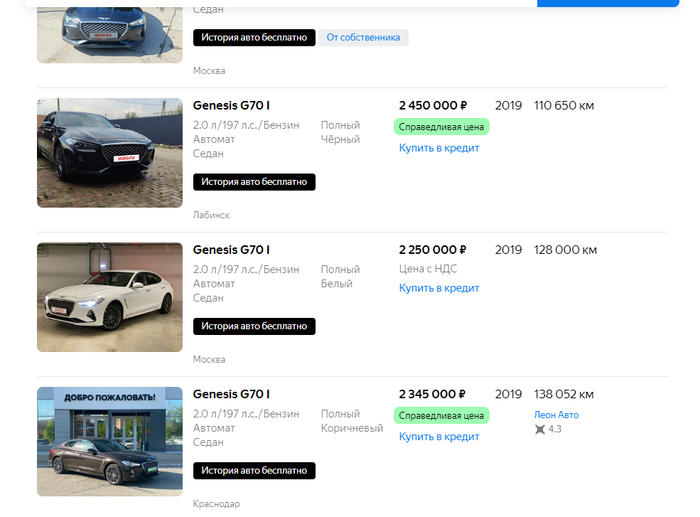Open the black Genesis photo from Лабинск
Screen dimensions: 700x517
(x=110, y=152)
